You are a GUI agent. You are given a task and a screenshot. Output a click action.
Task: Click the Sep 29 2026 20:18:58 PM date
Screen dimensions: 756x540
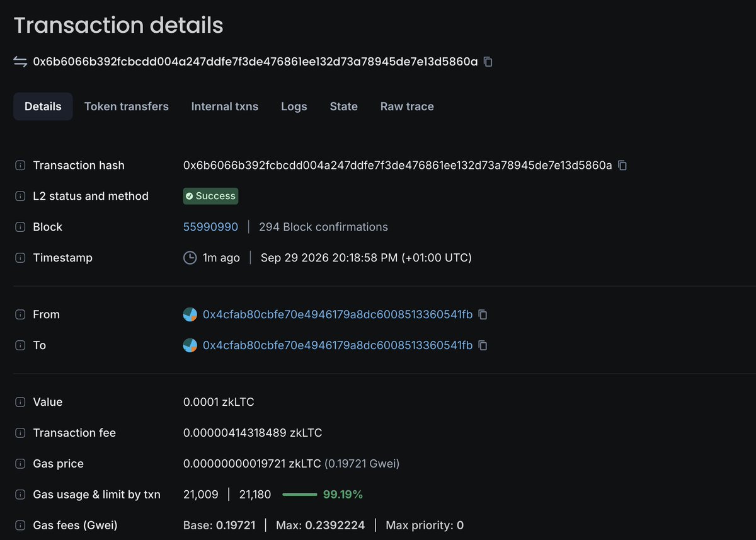coord(366,258)
